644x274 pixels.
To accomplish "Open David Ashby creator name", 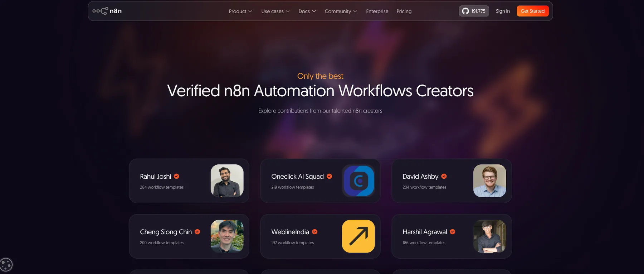I will click(x=420, y=177).
